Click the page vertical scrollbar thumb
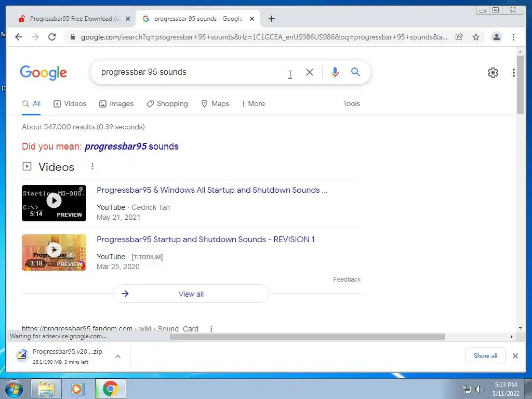 pyautogui.click(x=520, y=85)
